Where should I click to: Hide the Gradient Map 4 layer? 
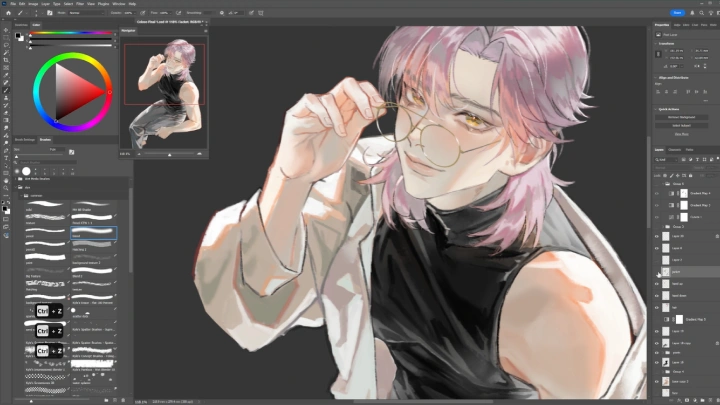click(x=657, y=193)
